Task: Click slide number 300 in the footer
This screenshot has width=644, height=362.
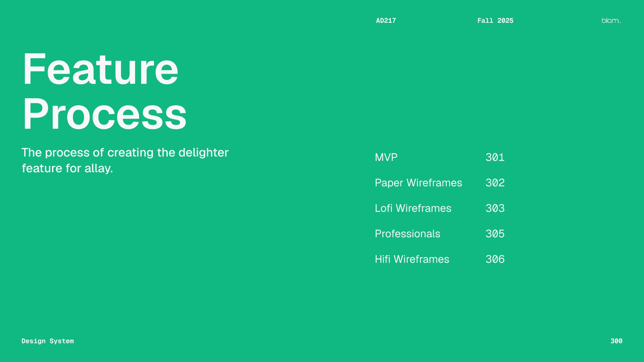Action: point(616,341)
